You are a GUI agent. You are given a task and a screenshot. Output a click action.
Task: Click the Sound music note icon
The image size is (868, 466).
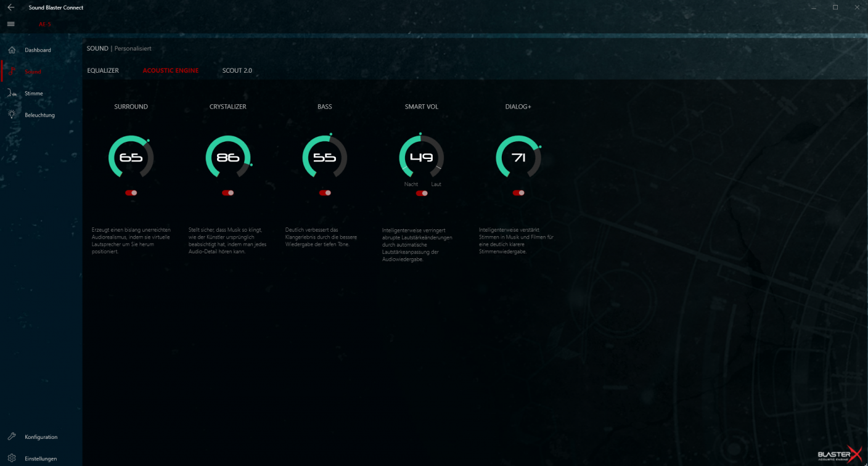pyautogui.click(x=12, y=72)
